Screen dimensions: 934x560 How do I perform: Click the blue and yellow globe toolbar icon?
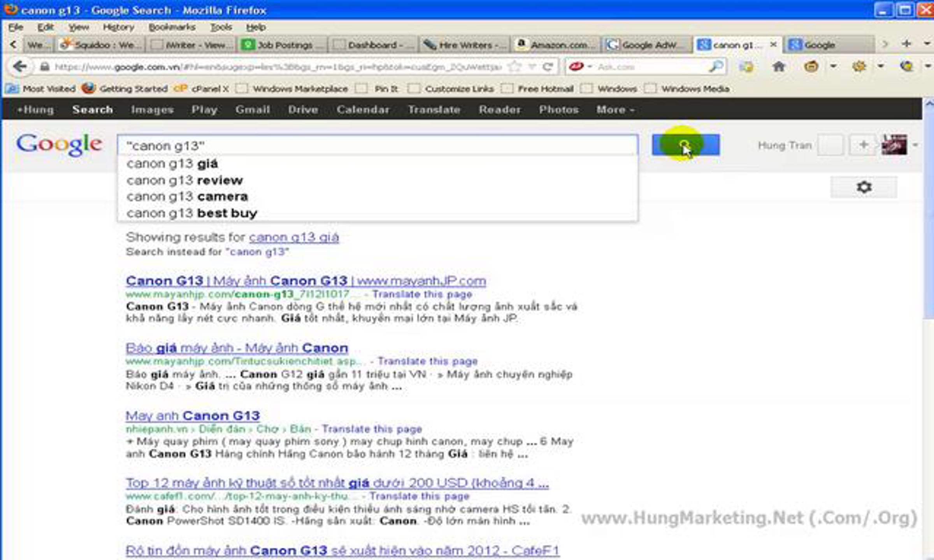[x=906, y=67]
